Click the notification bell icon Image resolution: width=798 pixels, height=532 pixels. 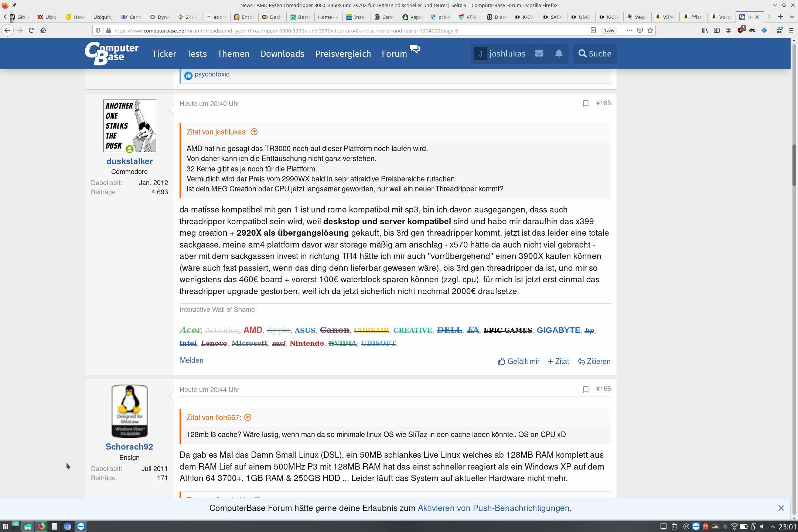[x=559, y=54]
